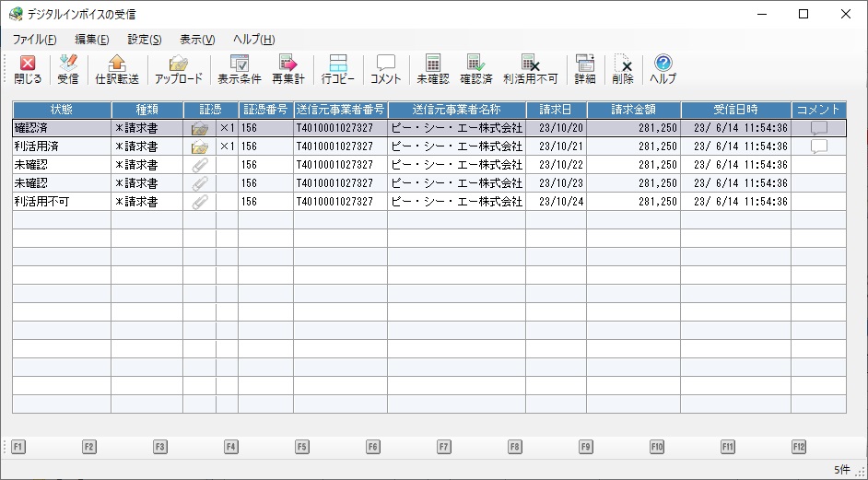
Task: Click ×1 count in 23/10/21 row
Action: (227, 146)
